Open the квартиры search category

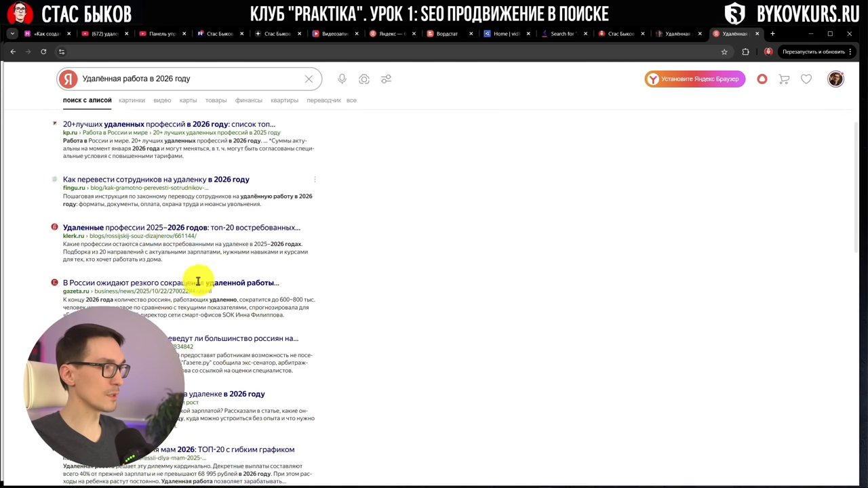[284, 100]
